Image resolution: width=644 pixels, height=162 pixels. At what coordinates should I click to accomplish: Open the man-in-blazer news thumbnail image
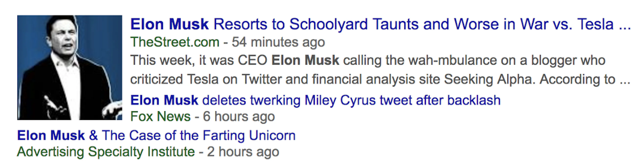(69, 67)
